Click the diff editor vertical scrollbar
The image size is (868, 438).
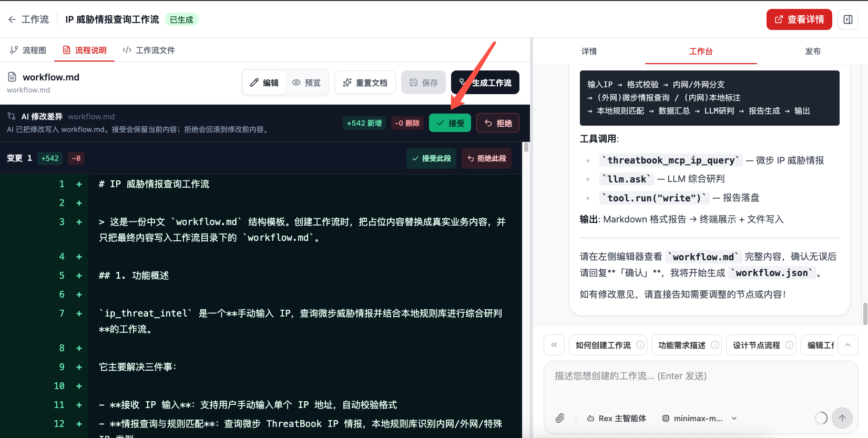526,146
